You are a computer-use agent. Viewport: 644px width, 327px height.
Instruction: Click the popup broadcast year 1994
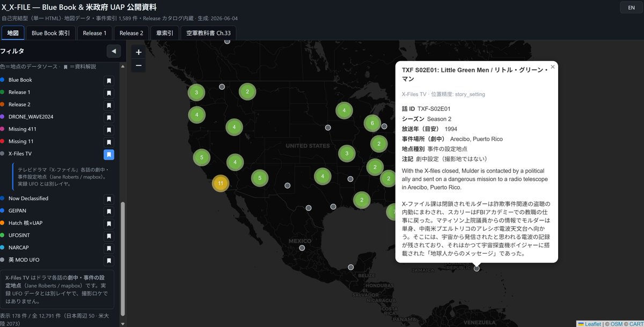click(451, 129)
